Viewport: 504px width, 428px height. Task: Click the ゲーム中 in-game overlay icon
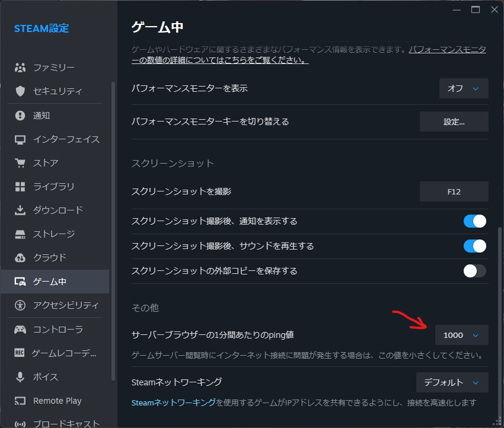(20, 282)
